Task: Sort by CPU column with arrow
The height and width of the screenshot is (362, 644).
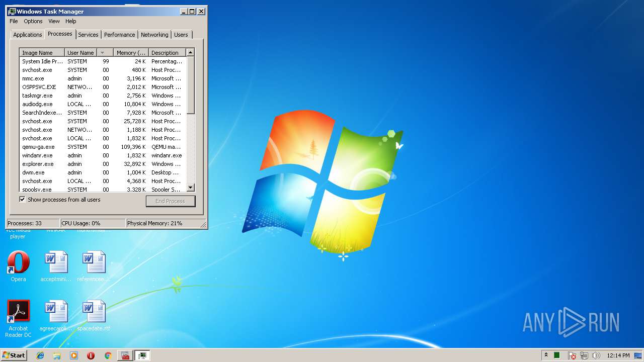Action: [x=105, y=53]
